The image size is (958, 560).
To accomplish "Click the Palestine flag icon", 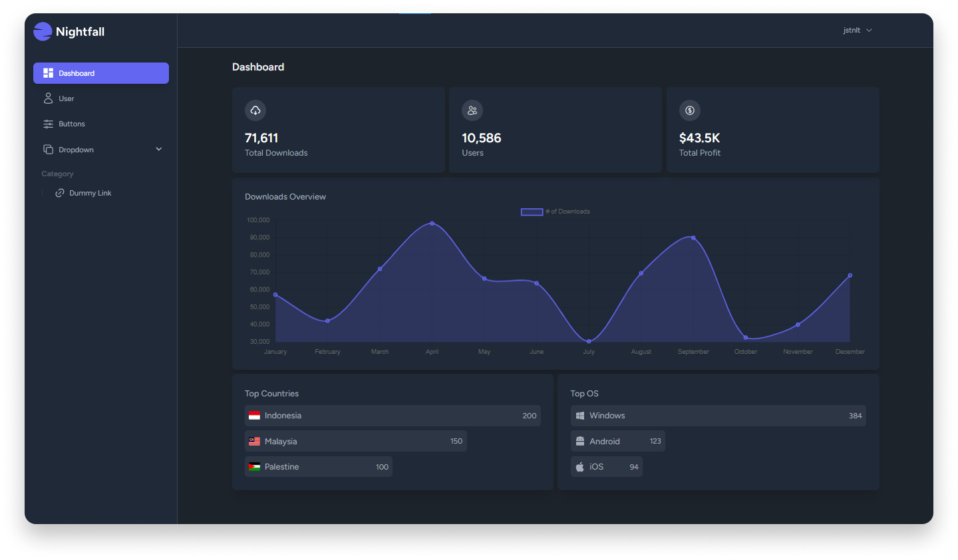I will pyautogui.click(x=254, y=467).
